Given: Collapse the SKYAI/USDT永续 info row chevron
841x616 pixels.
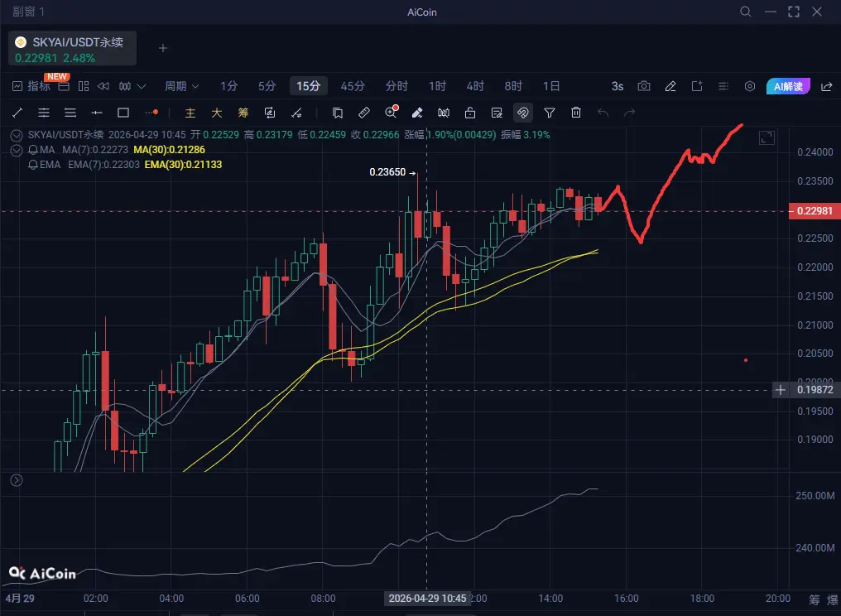Looking at the screenshot, I should 17,135.
